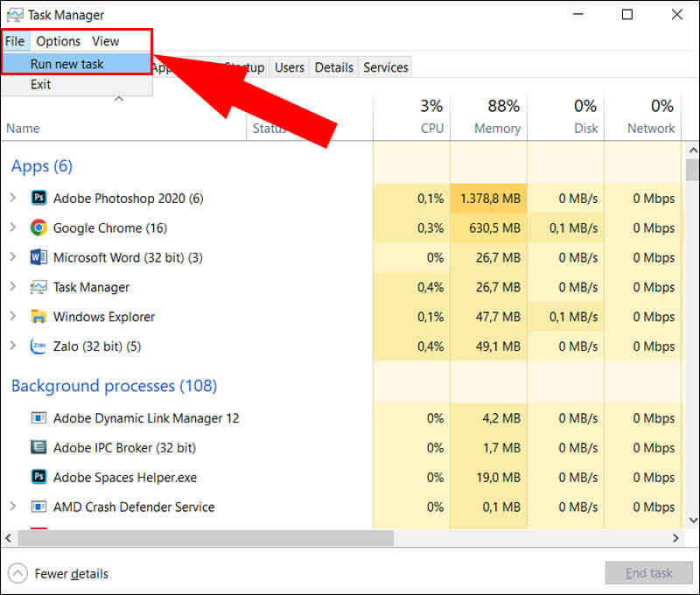Expand the Google Chrome process group
Image resolution: width=700 pixels, height=595 pixels.
click(x=13, y=227)
